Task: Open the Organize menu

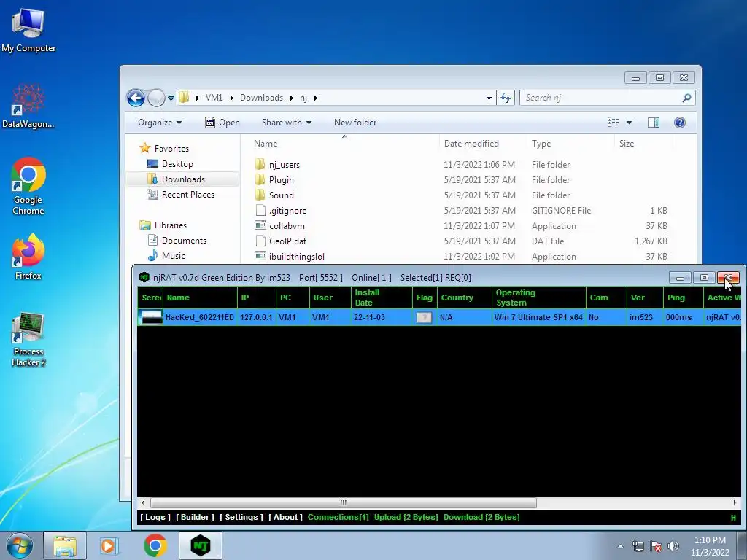Action: click(x=160, y=122)
